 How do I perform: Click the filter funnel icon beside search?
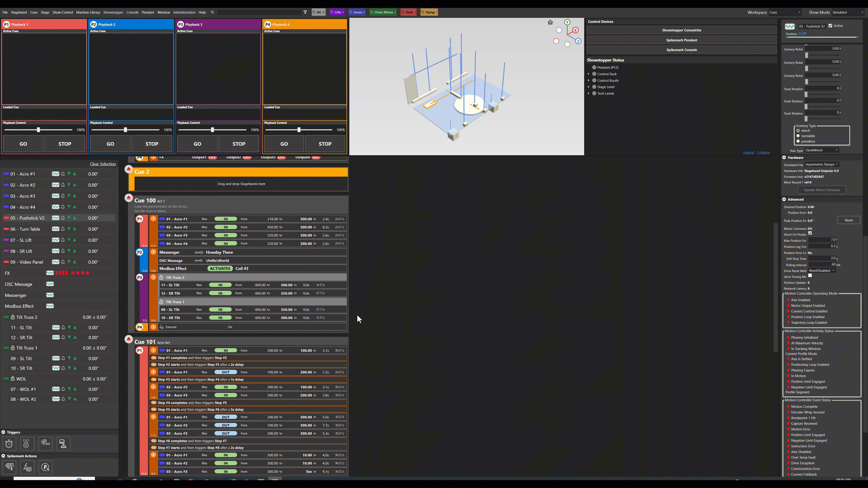[305, 12]
